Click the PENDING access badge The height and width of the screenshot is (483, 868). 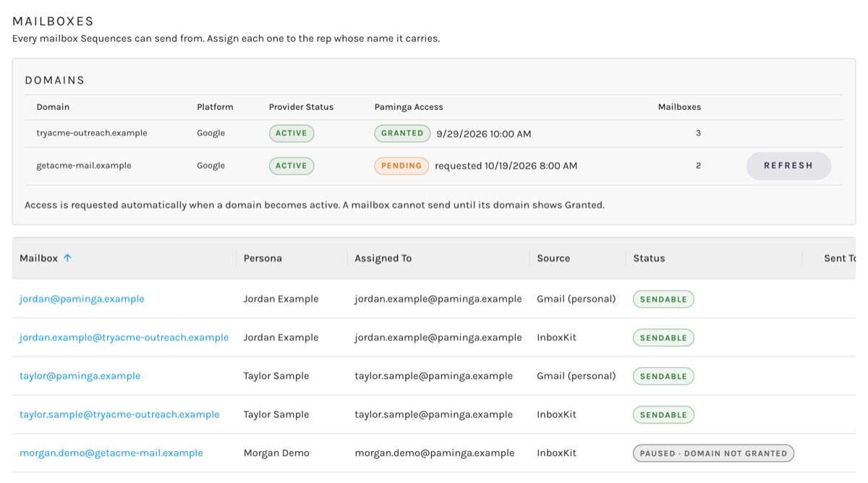coord(401,166)
